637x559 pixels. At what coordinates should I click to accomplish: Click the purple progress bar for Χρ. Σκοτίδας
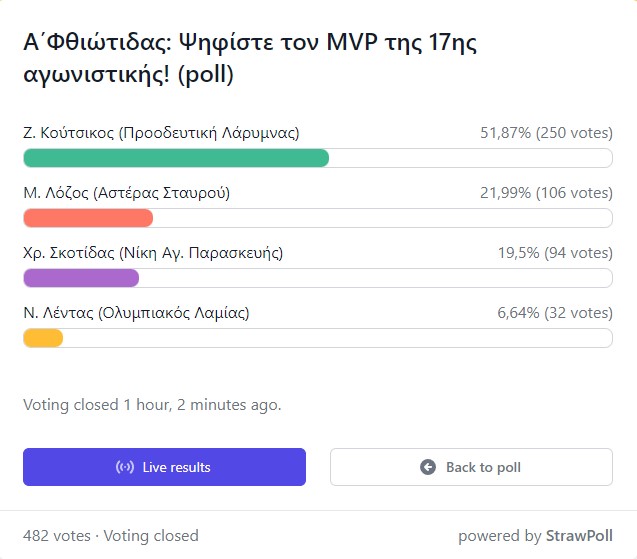tap(81, 278)
